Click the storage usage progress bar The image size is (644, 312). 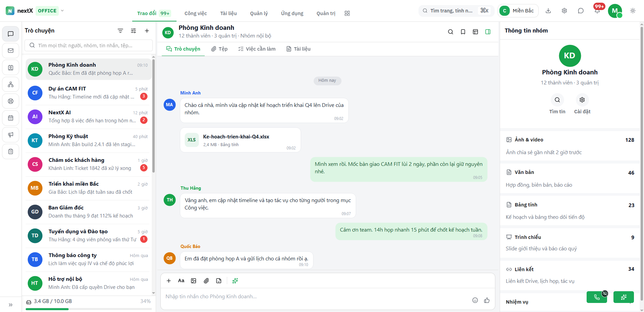[89, 309]
